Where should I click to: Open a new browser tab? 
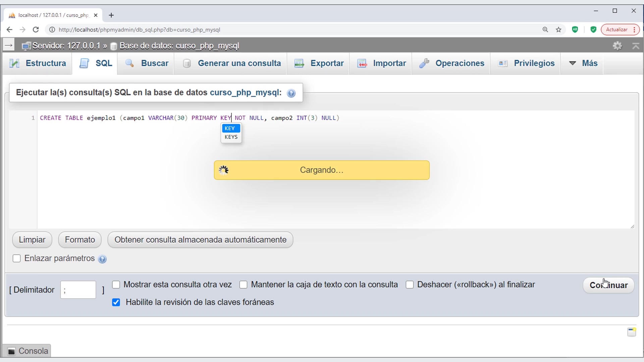click(111, 15)
